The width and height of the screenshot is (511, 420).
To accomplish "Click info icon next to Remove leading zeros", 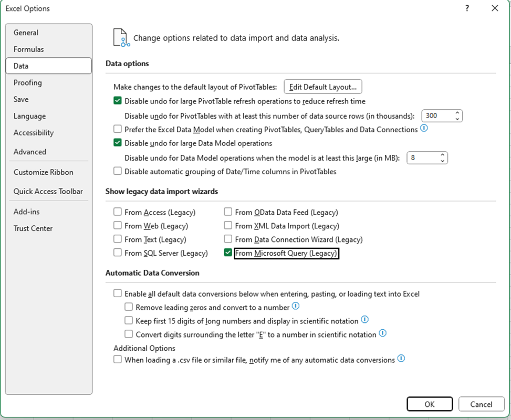I will pyautogui.click(x=295, y=306).
